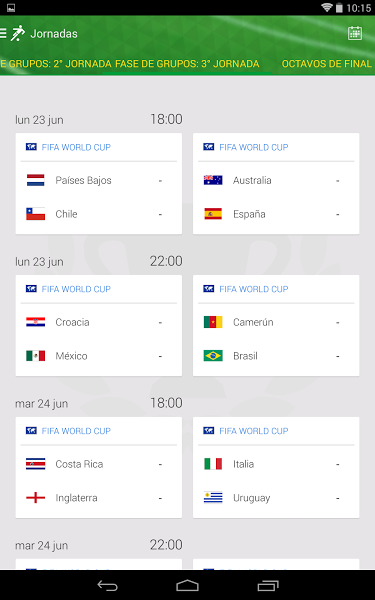Tap the Inglaterra flag icon

click(x=36, y=498)
